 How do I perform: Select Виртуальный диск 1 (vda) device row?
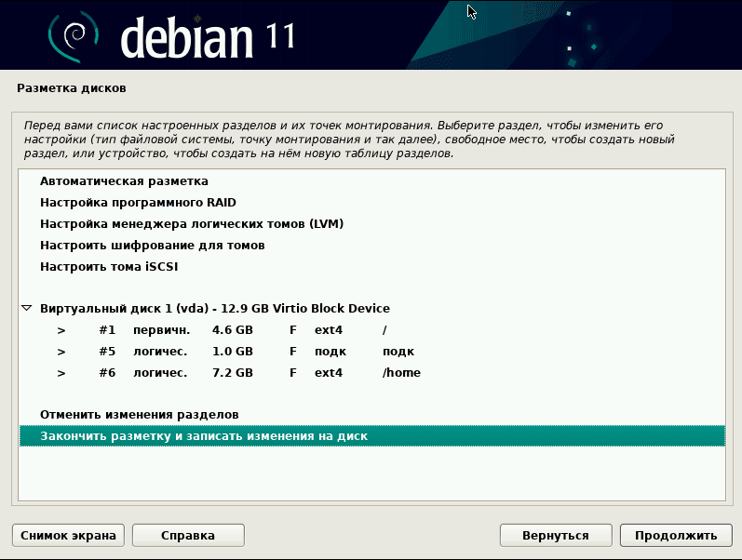[372, 309]
